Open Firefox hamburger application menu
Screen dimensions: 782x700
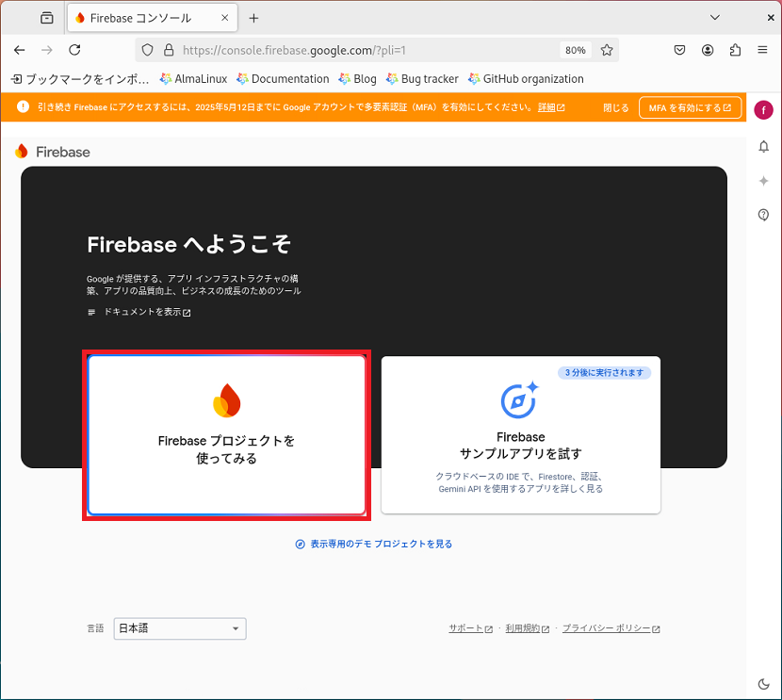click(762, 50)
